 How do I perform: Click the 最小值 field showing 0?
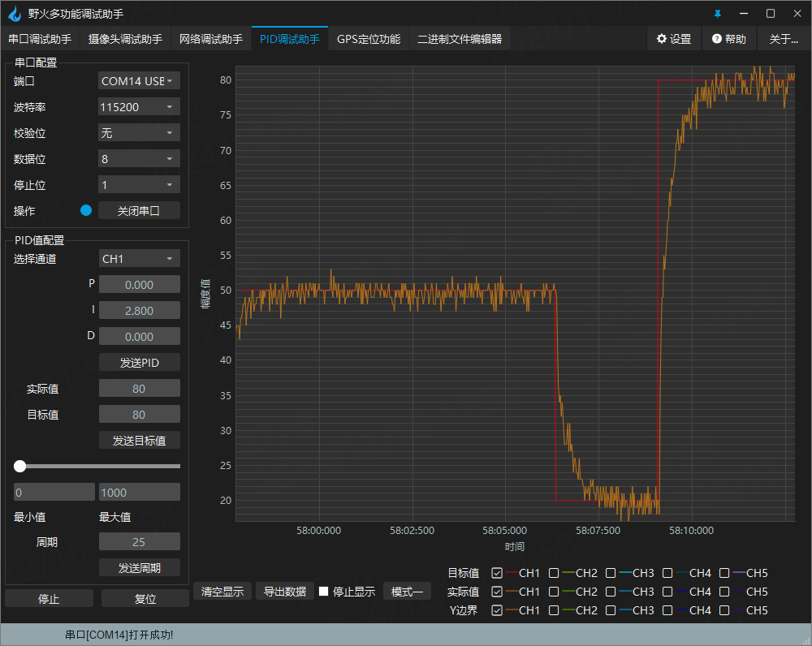(54, 492)
